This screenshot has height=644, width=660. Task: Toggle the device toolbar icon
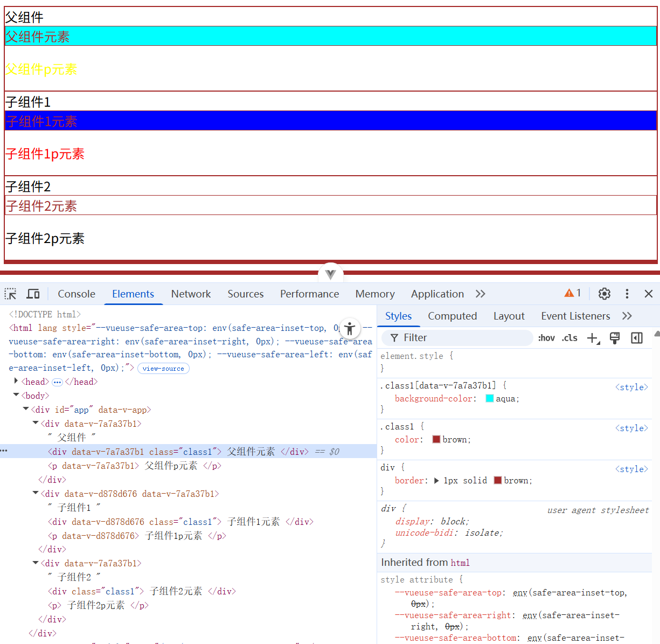coord(33,294)
